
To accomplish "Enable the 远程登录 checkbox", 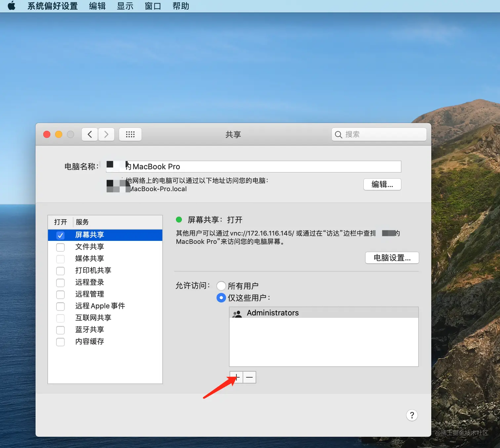I will pyautogui.click(x=60, y=283).
